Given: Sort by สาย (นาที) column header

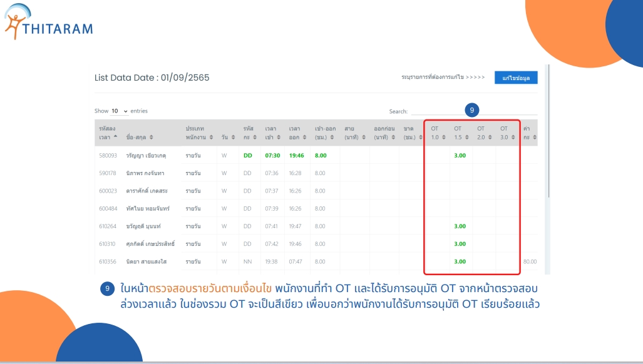Looking at the screenshot, I should (351, 133).
